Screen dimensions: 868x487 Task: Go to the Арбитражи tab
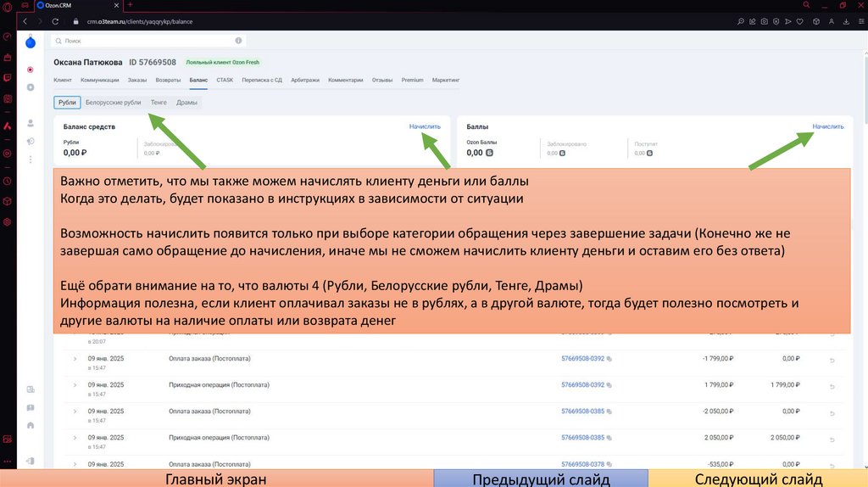click(x=305, y=81)
